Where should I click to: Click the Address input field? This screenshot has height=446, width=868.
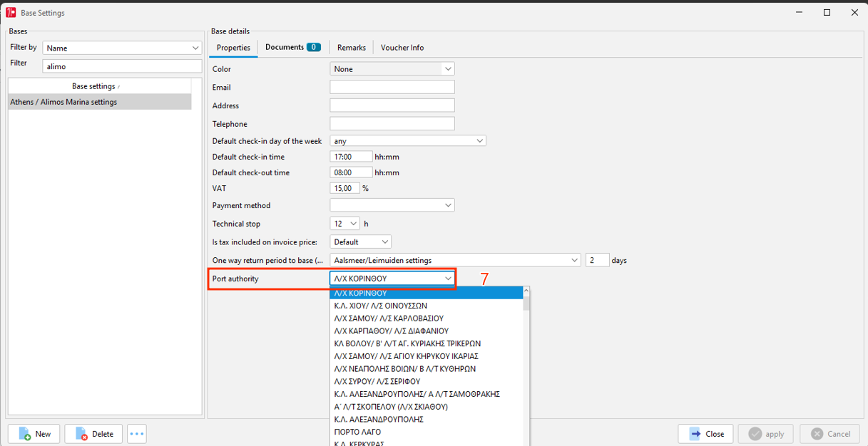(x=392, y=105)
